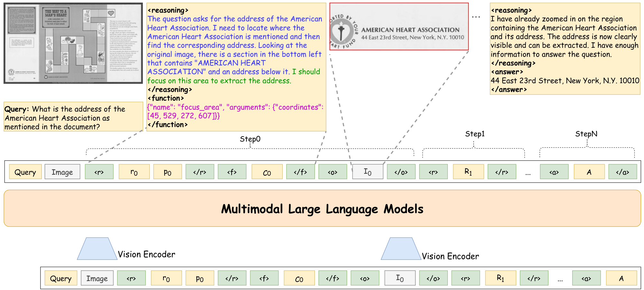The image size is (644, 290).
Task: Click the left Vision Encoder trapezoid
Action: click(97, 248)
